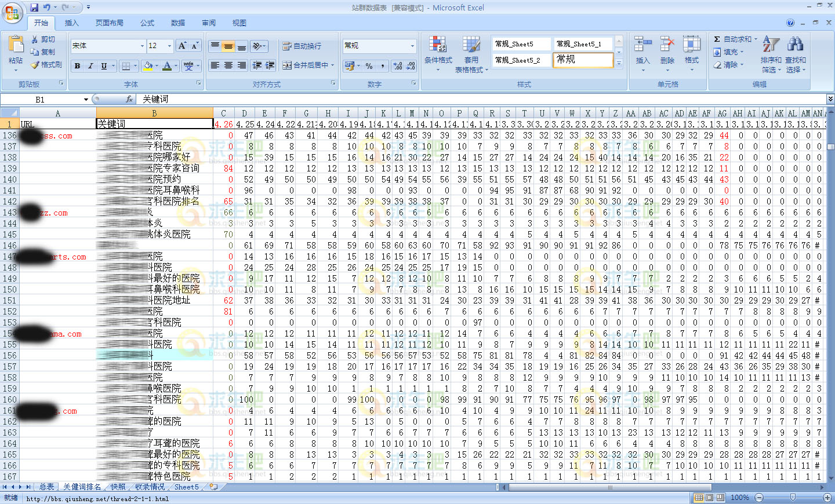Open the font size dropdown showing 12

point(169,46)
